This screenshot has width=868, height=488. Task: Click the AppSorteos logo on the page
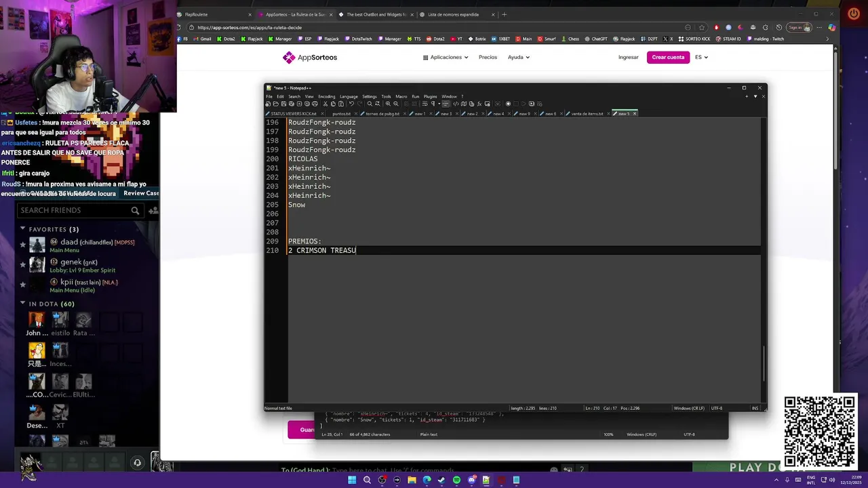(x=310, y=58)
